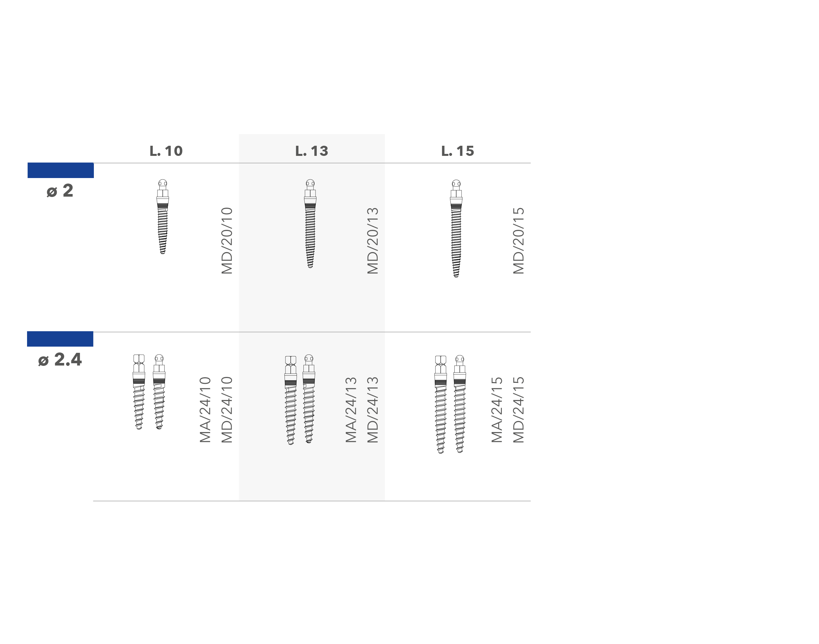Choose the hex-head ø 2.4 L. 15 screw drawing

441,404
